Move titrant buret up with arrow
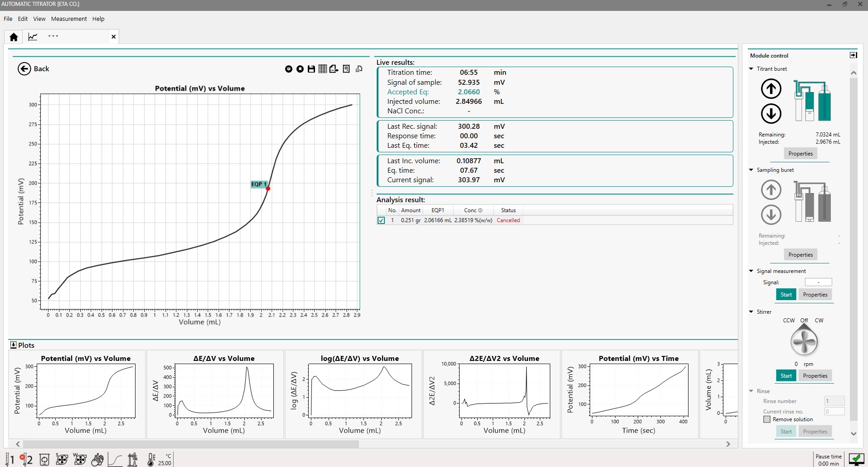Viewport: 868px width, 467px height. [771, 88]
